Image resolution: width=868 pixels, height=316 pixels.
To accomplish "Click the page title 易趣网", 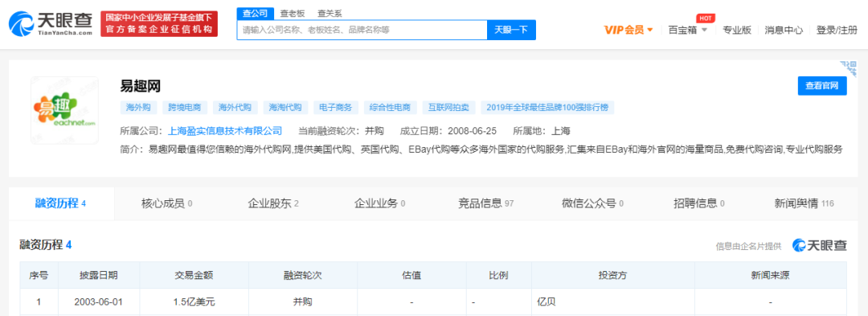I will tap(140, 86).
